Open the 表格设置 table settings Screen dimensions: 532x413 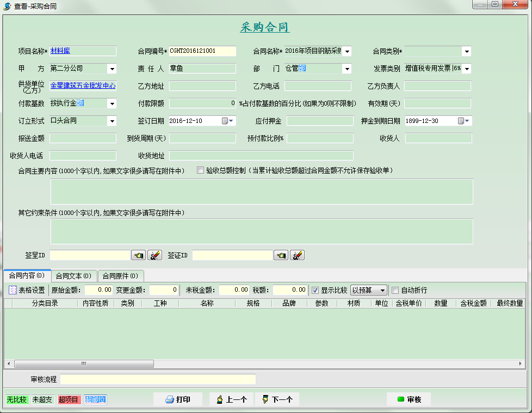coord(27,290)
